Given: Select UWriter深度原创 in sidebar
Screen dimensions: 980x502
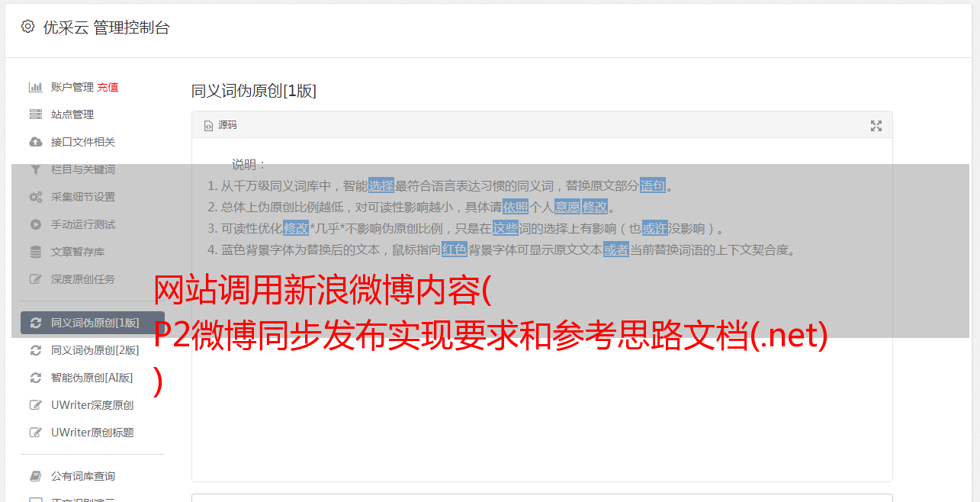Looking at the screenshot, I should pyautogui.click(x=92, y=405).
